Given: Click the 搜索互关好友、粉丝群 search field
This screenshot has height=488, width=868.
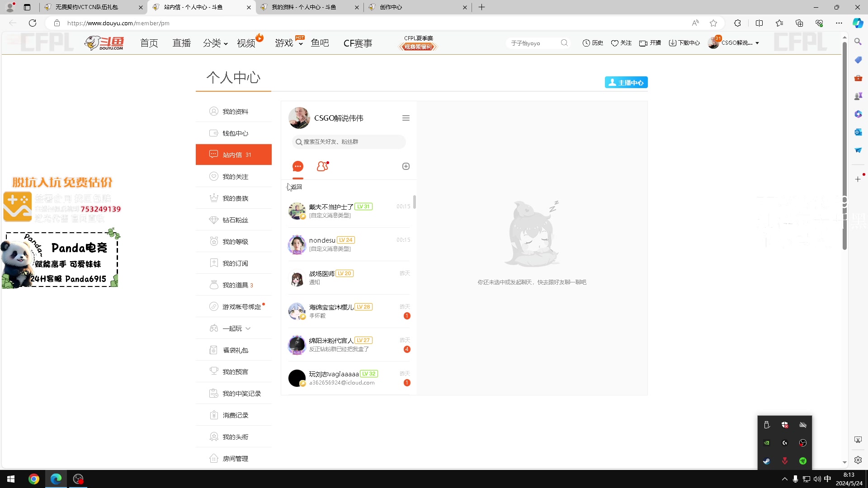Looking at the screenshot, I should point(348,141).
